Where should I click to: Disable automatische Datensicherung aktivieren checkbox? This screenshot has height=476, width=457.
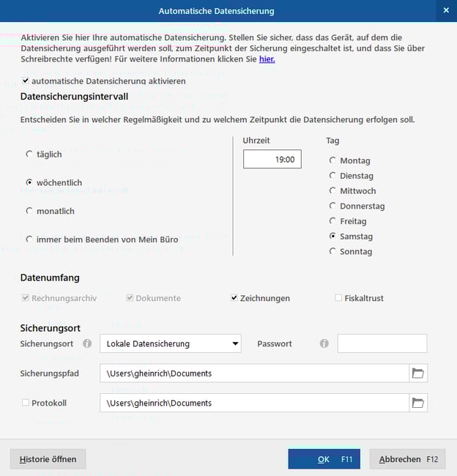[26, 81]
